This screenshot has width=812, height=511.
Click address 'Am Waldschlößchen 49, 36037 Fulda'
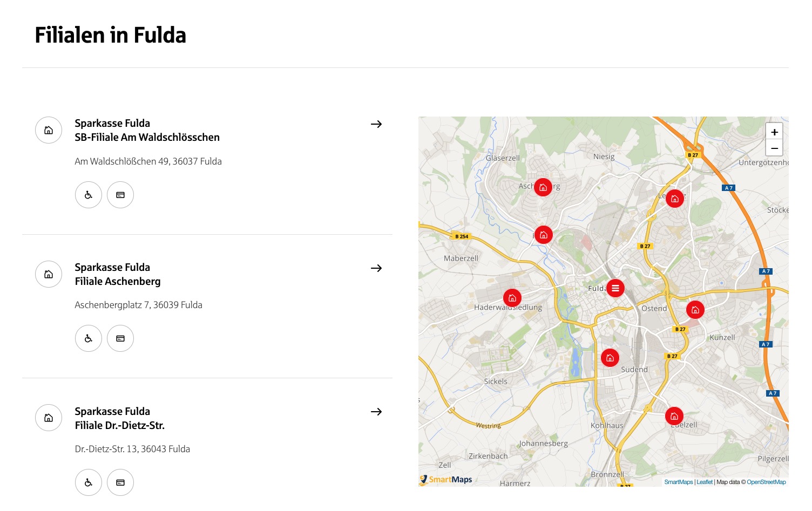[x=148, y=161]
